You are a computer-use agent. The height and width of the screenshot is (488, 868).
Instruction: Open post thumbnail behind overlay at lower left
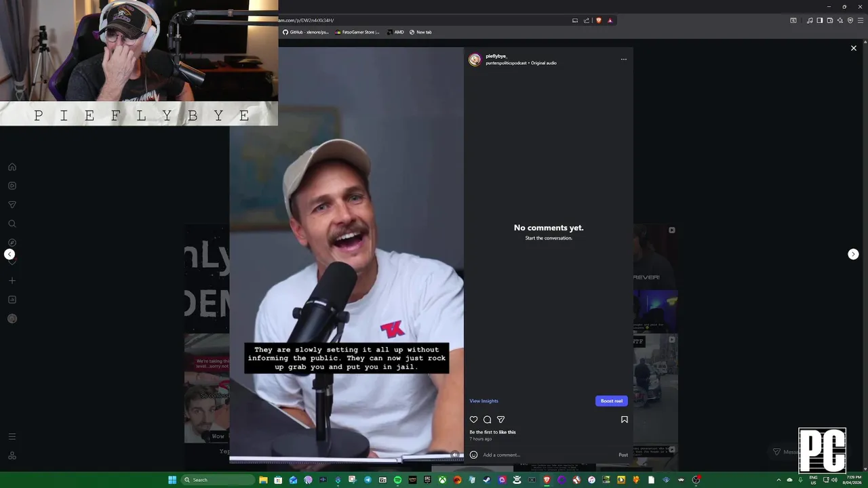207,388
